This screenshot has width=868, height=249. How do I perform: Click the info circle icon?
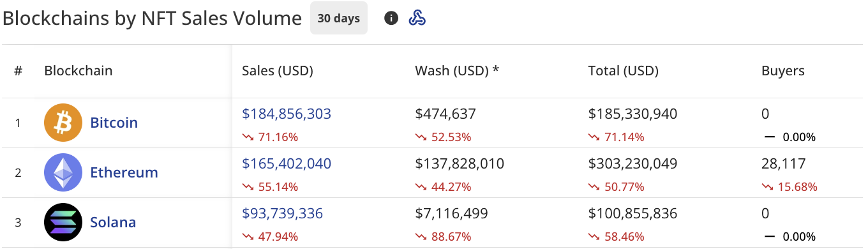click(391, 18)
